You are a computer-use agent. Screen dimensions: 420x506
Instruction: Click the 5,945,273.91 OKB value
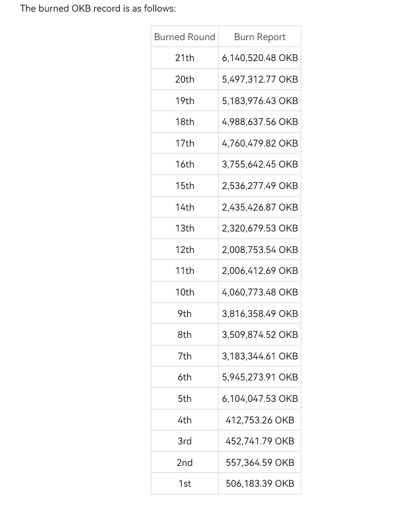[x=259, y=377]
